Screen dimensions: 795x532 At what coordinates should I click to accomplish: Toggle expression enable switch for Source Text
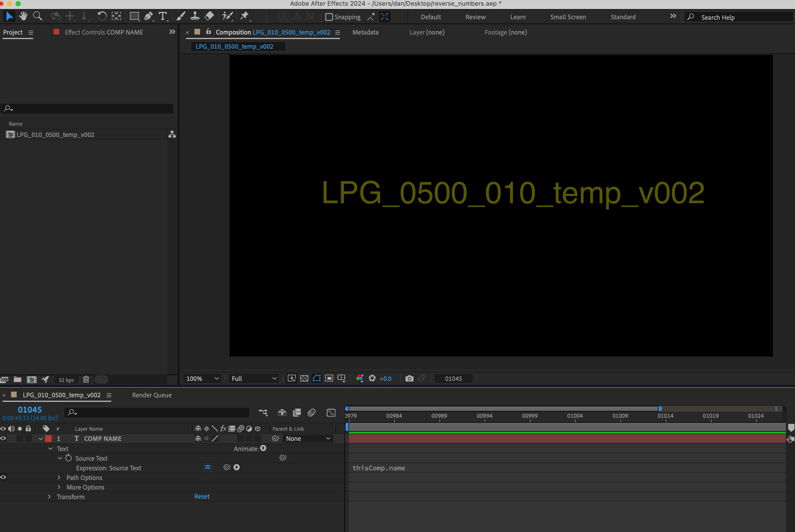coord(208,467)
